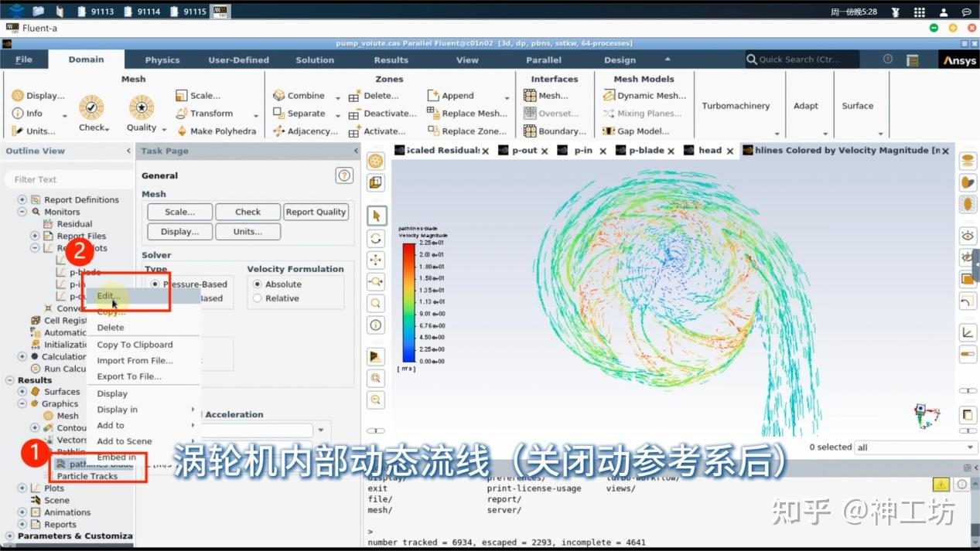Click the Separate zones icon
Screen dimensions: 980x551
point(279,114)
